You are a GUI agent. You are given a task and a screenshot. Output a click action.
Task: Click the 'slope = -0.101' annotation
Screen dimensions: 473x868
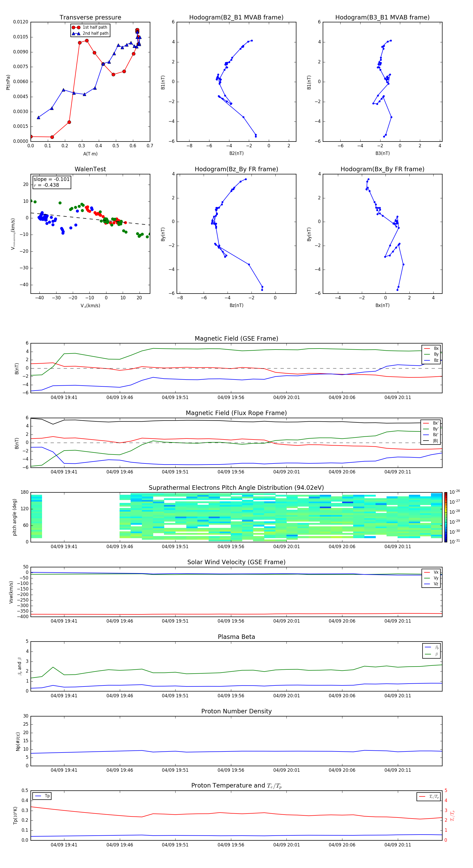(x=52, y=179)
